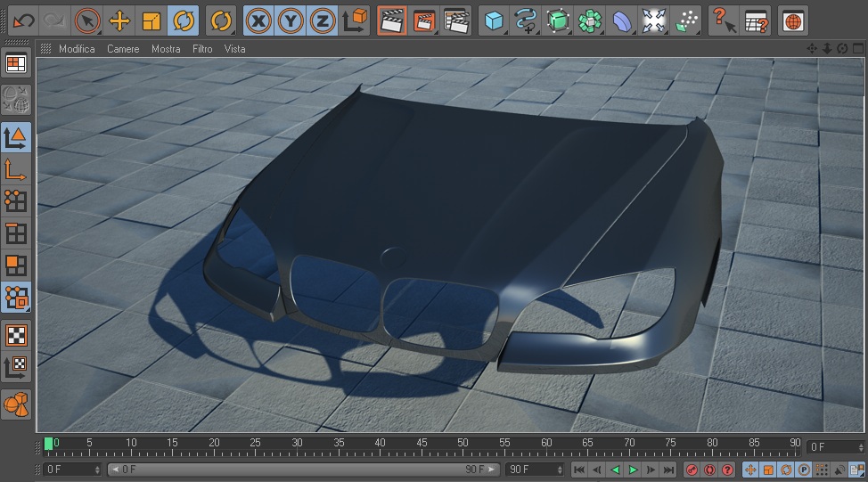Viewport: 868px width, 482px height.
Task: Open the spline pen tools
Action: point(525,21)
